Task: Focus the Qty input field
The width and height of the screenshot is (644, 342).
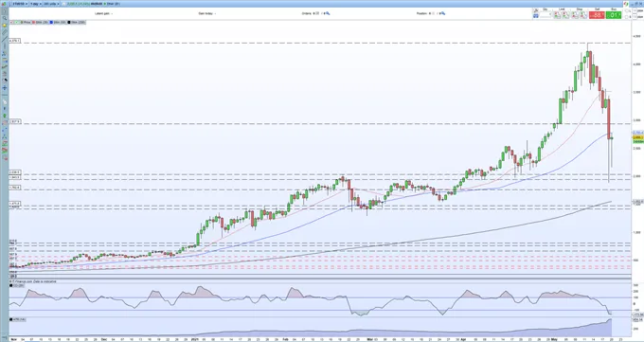Action: pyautogui.click(x=545, y=15)
